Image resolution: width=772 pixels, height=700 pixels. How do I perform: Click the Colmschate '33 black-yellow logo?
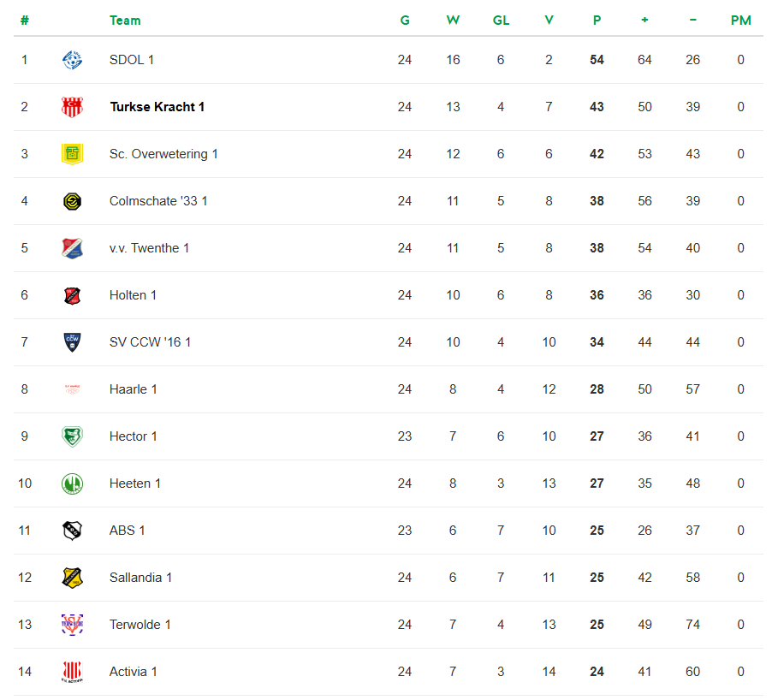coord(73,201)
